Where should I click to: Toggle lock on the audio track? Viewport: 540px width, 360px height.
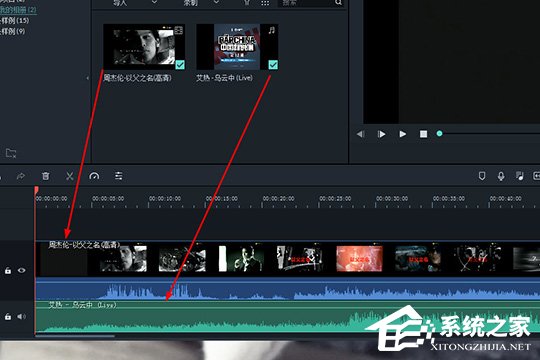point(8,317)
